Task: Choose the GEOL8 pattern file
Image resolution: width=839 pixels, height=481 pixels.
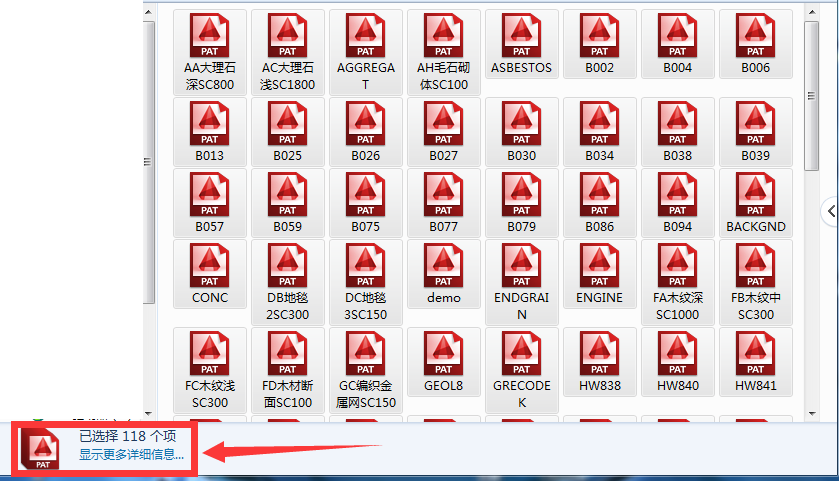Action: (444, 362)
